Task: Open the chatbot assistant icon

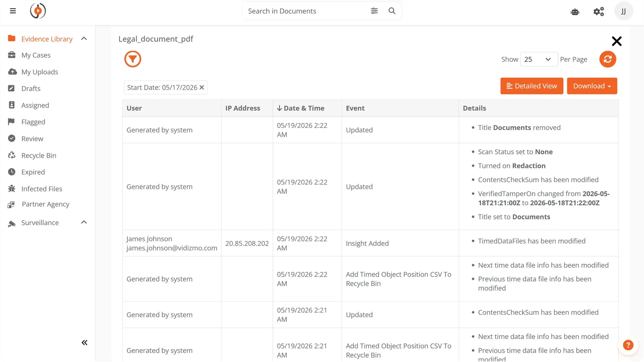Action: pos(575,12)
